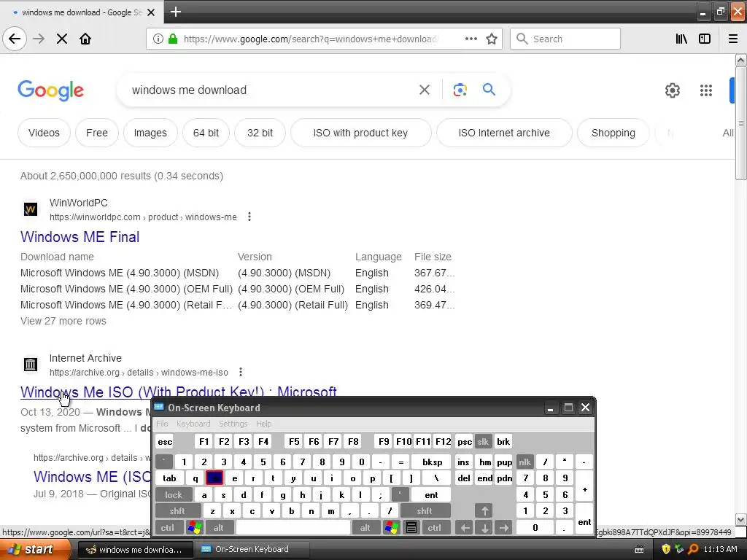Toggle the right shft key
This screenshot has height=560, width=747.
tap(425, 511)
